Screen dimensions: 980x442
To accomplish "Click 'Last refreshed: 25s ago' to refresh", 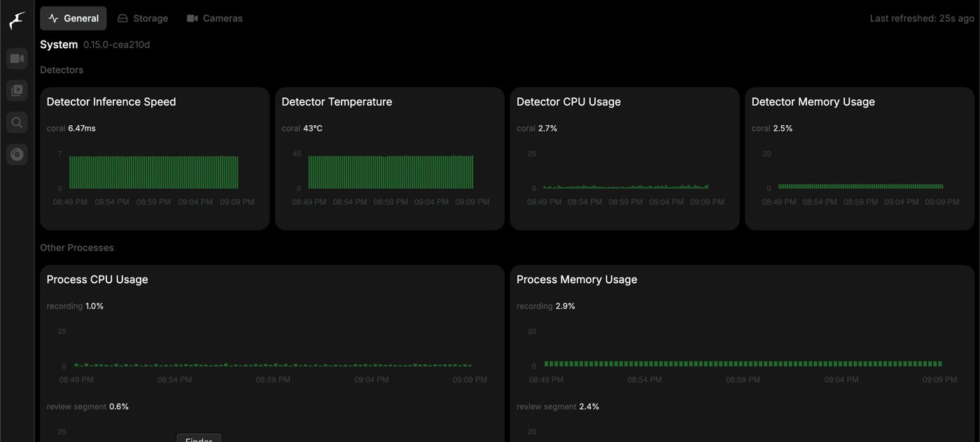I will [923, 18].
